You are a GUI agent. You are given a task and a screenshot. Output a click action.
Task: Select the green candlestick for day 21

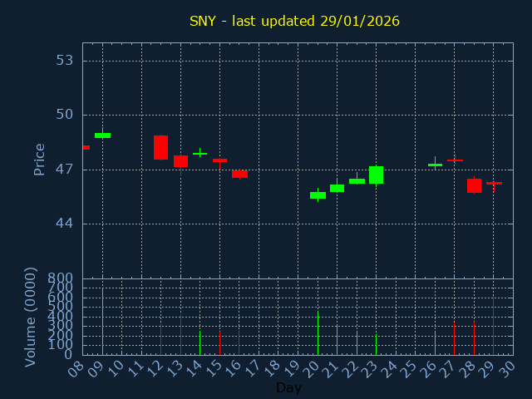(x=337, y=188)
